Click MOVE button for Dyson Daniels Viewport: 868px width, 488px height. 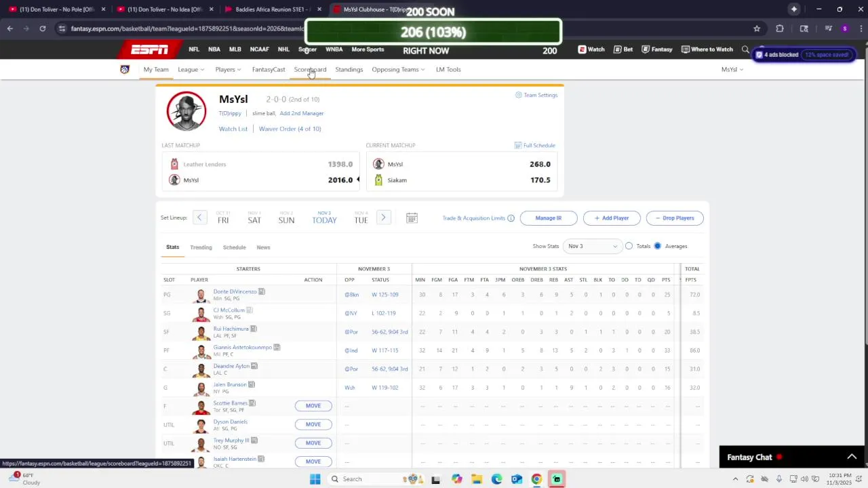tap(313, 424)
